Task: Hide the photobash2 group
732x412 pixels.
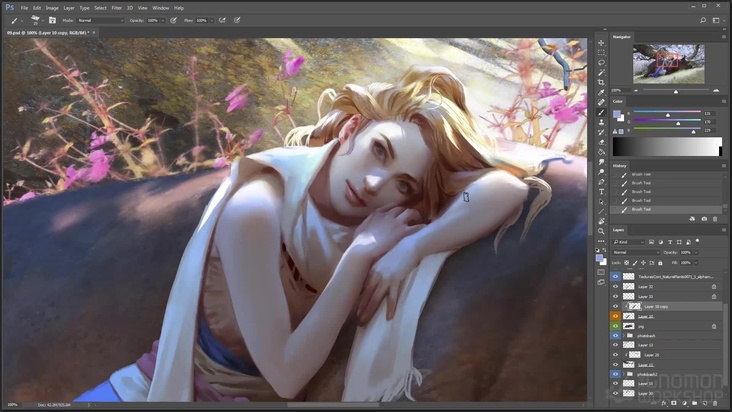Action: click(615, 374)
